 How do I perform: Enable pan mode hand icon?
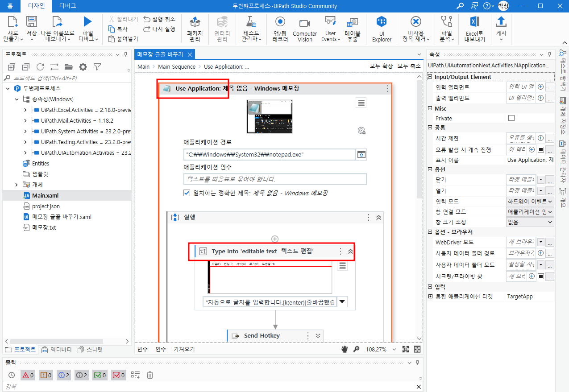345,349
